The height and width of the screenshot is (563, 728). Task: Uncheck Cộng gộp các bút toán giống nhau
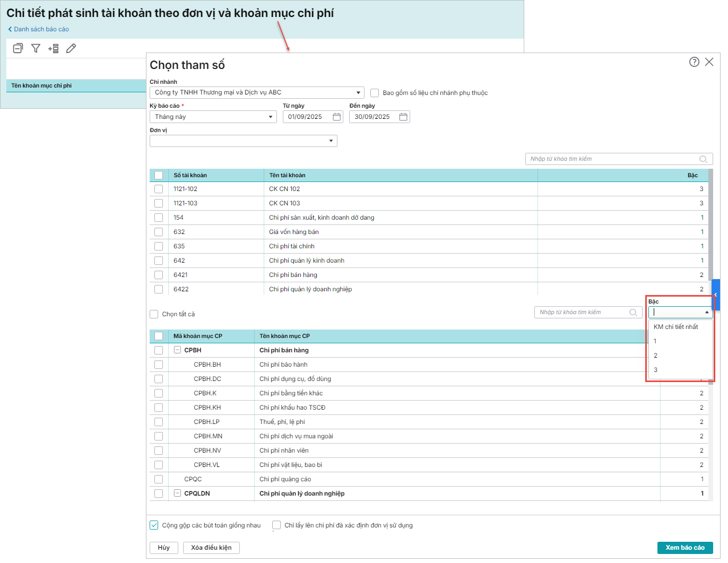click(x=154, y=525)
